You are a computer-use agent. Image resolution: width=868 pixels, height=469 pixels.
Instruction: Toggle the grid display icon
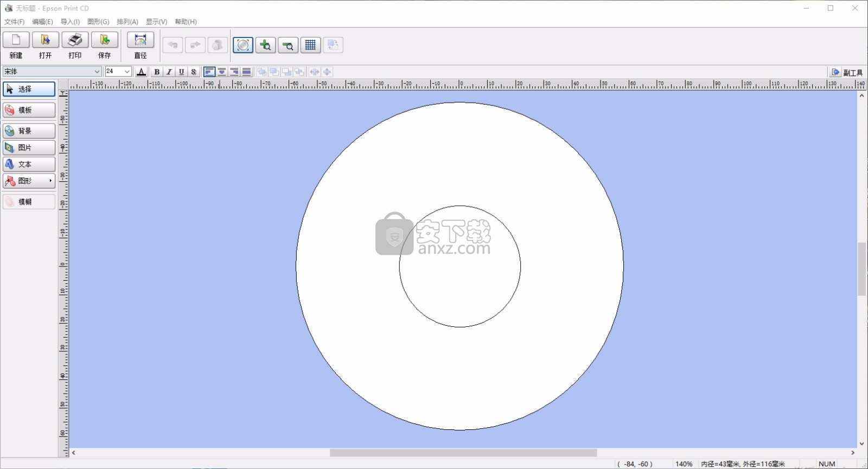(310, 45)
